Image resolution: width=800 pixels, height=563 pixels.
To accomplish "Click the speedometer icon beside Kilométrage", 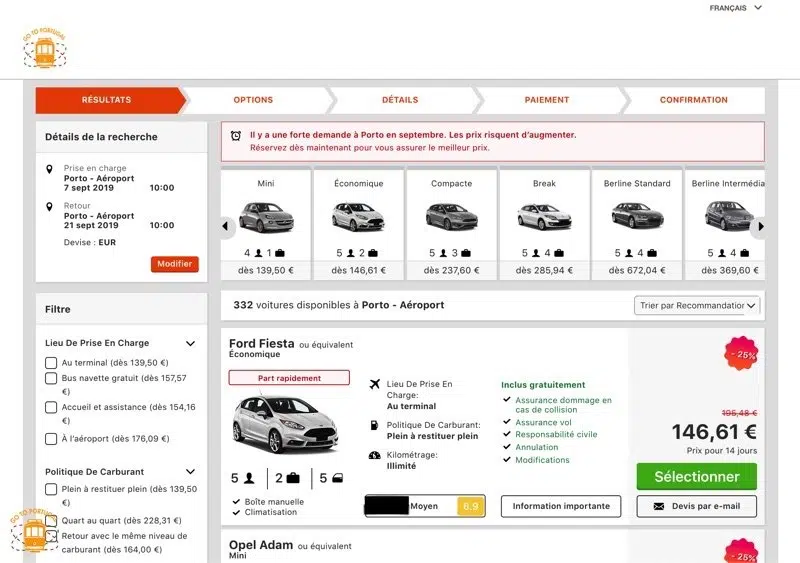I will tap(374, 455).
